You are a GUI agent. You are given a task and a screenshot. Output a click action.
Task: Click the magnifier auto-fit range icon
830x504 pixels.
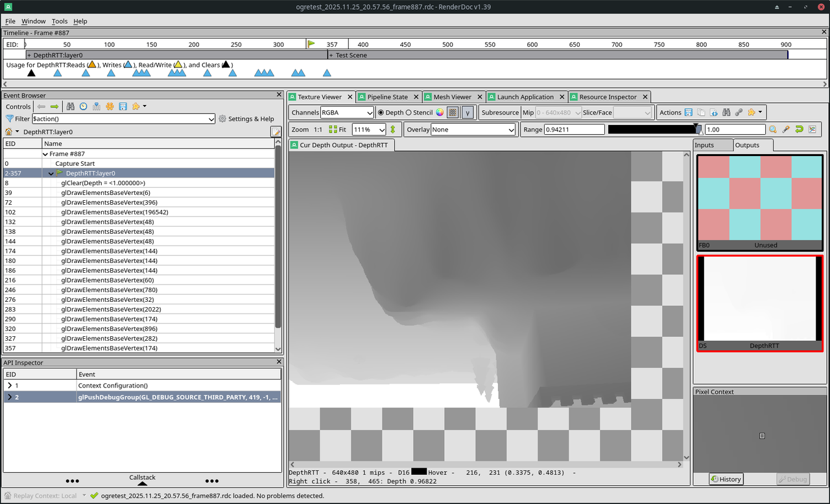[773, 130]
